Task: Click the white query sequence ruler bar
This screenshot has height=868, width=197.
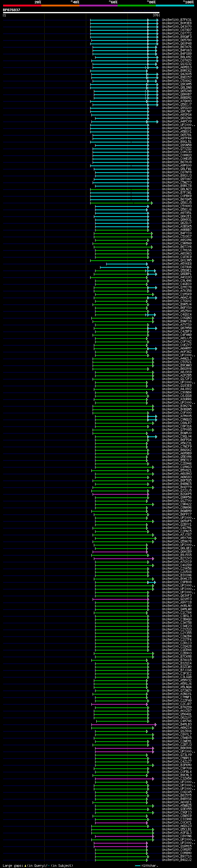Action: (81, 12)
